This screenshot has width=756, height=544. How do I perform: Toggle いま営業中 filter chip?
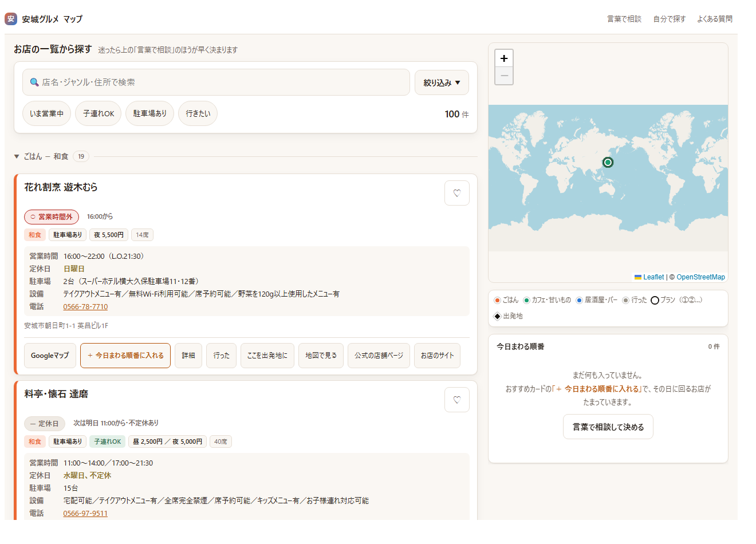pyautogui.click(x=47, y=113)
